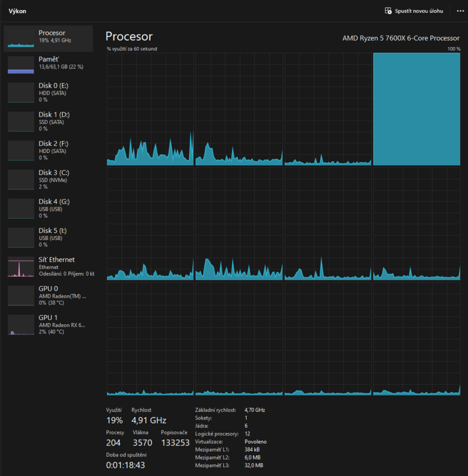468x476 pixels.
Task: Click the Výkon page heading
Action: coord(17,11)
